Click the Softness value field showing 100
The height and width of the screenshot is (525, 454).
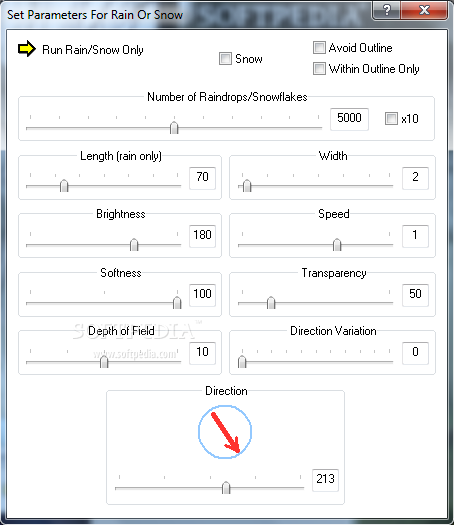coord(202,295)
